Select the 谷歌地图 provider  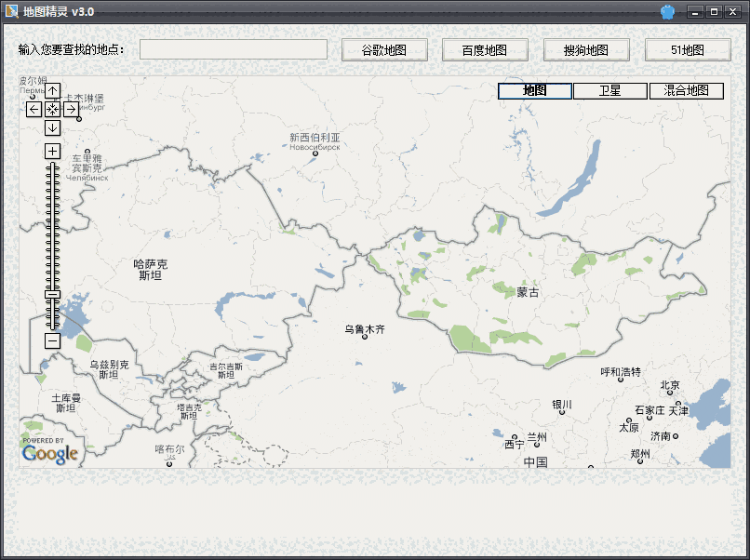385,50
